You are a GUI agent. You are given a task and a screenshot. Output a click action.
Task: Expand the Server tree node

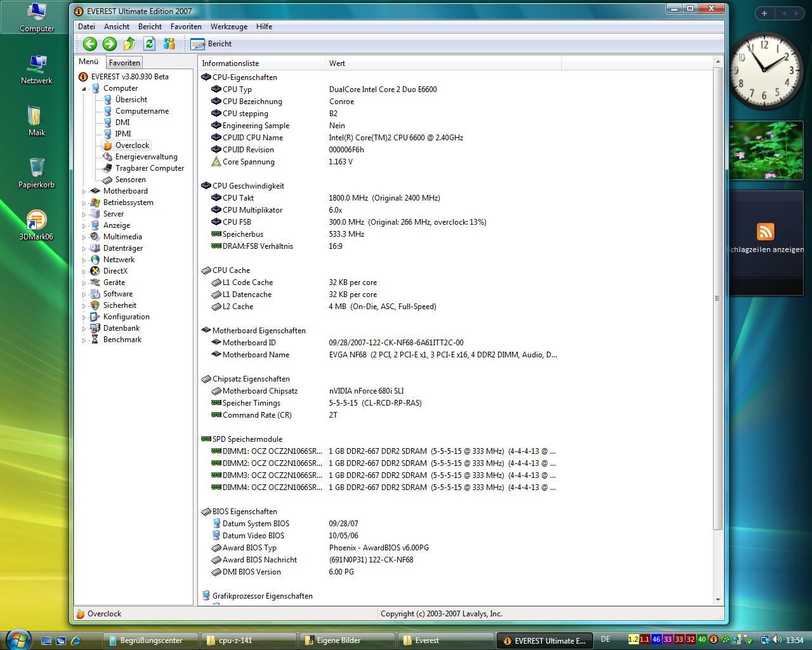84,214
